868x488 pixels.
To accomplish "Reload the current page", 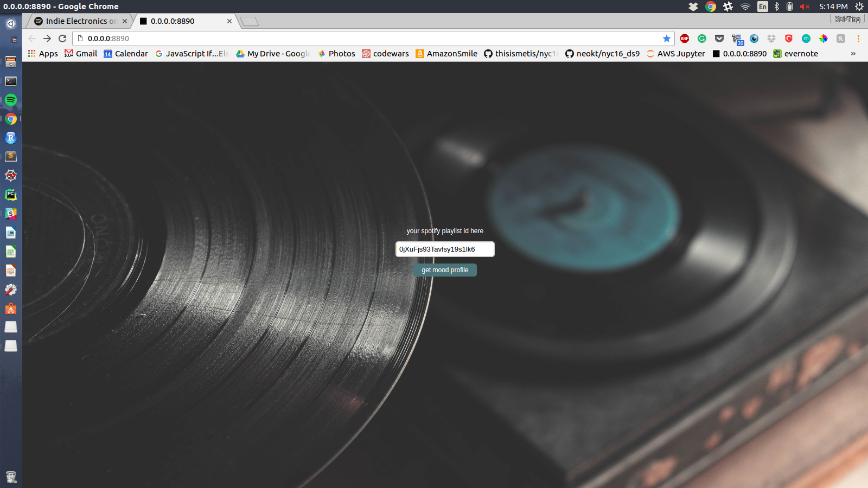I will pos(62,38).
